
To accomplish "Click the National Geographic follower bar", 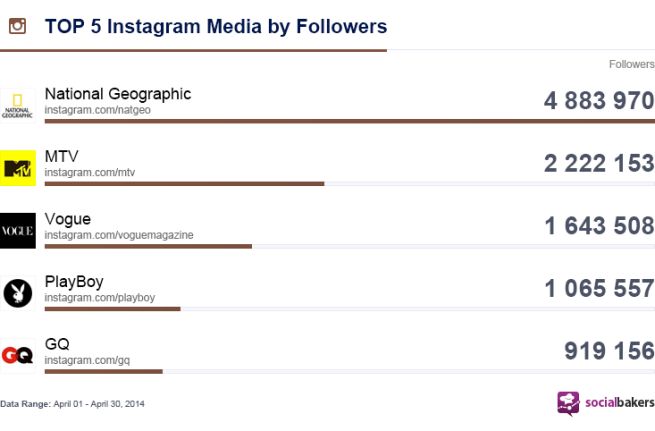I will [x=349, y=121].
